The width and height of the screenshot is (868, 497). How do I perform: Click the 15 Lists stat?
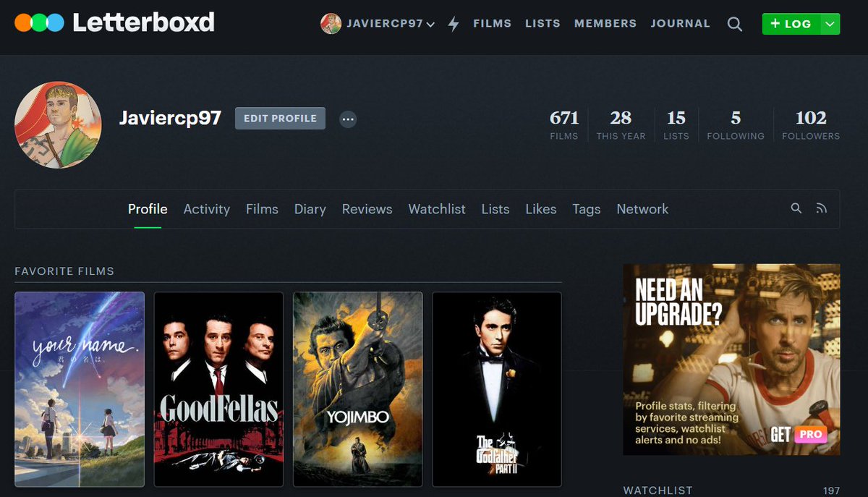pos(676,124)
